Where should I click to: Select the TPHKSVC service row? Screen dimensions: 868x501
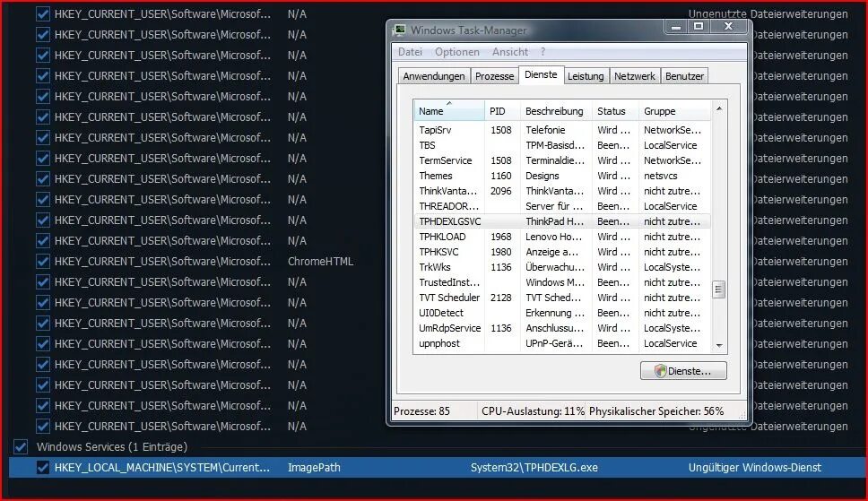[x=562, y=251]
